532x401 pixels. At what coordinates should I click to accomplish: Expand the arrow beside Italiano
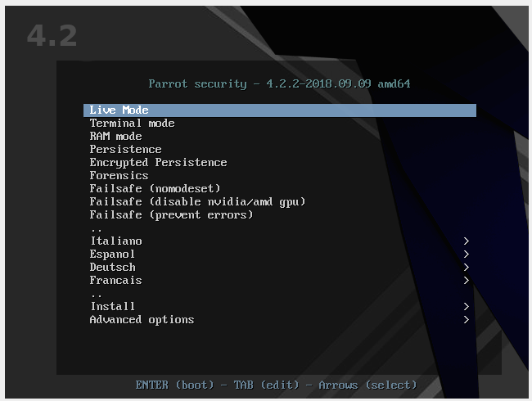point(466,241)
